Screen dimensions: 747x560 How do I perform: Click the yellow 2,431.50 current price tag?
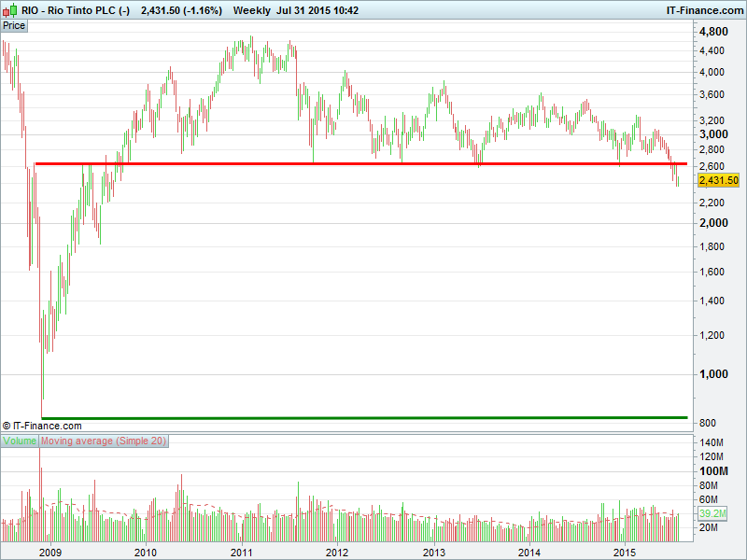(x=718, y=180)
